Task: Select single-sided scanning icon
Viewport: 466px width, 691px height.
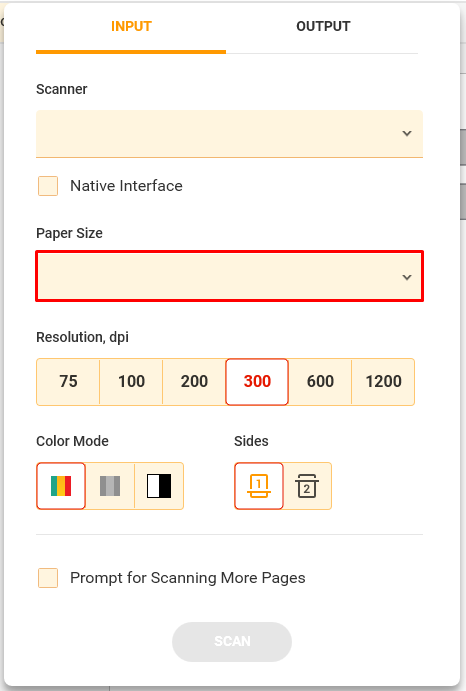Action: [259, 486]
